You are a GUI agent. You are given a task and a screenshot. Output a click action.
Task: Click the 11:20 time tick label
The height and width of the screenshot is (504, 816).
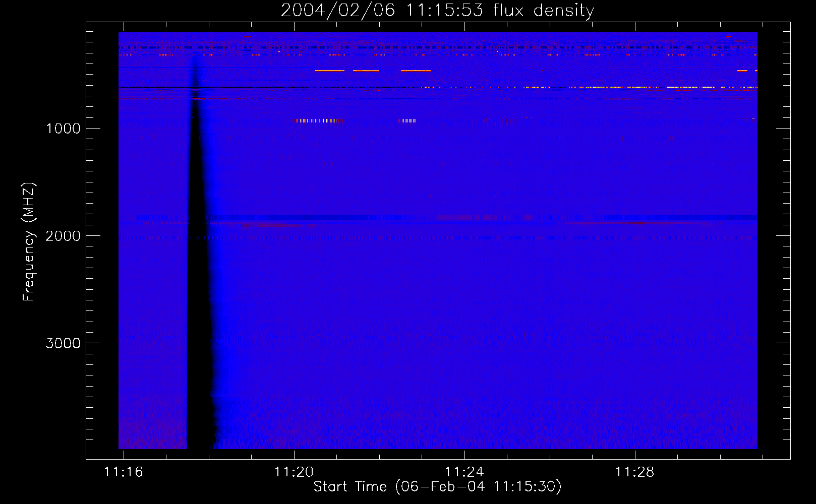pos(294,472)
